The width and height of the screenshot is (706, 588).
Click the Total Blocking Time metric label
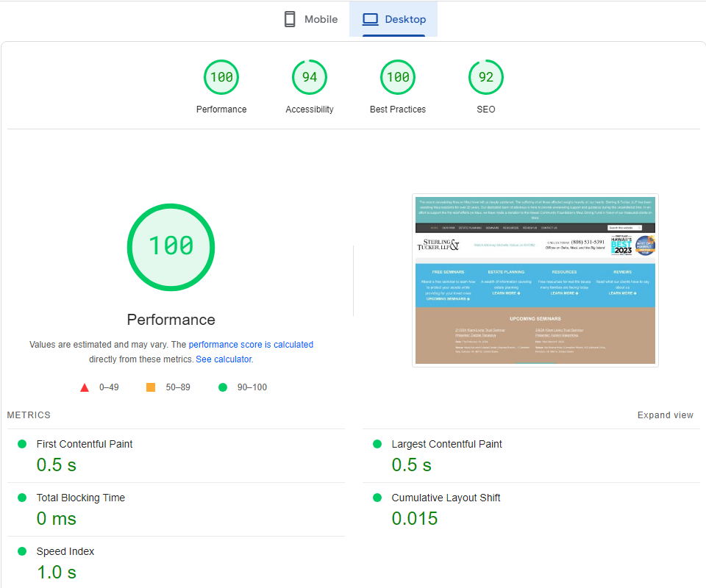click(81, 498)
